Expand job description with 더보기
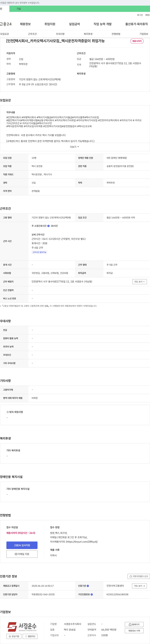 75,147
